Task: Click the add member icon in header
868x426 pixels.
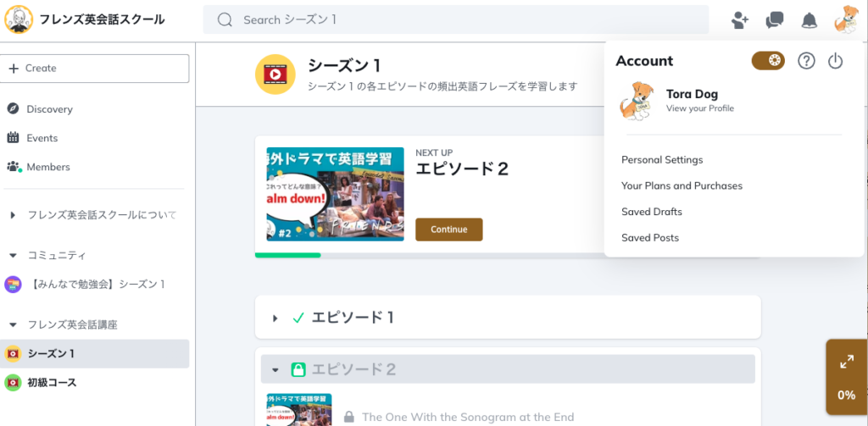Action: coord(740,20)
